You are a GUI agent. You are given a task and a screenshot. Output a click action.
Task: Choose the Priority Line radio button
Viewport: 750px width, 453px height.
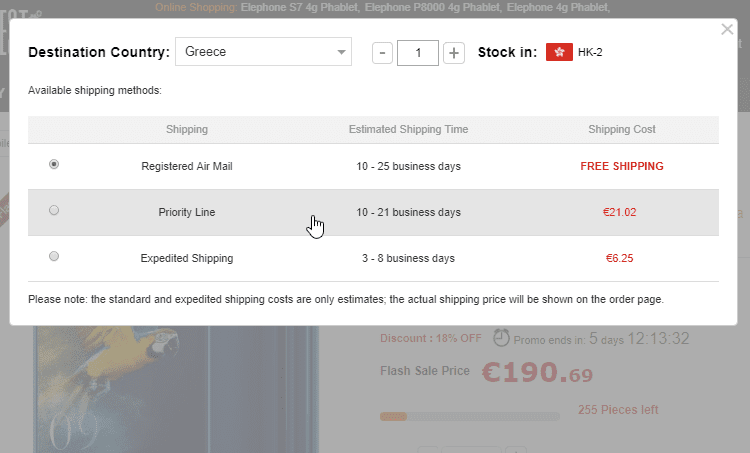coord(54,210)
